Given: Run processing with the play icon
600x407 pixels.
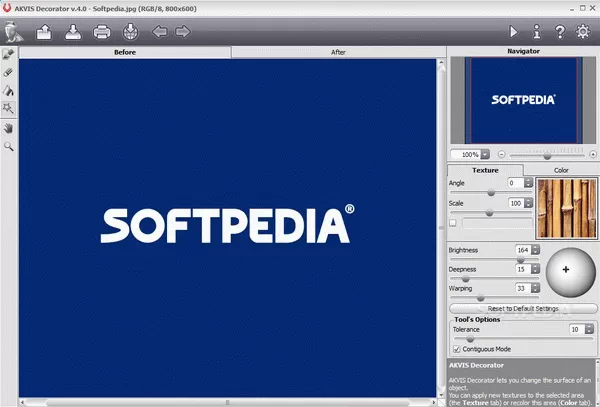Looking at the screenshot, I should click(515, 31).
